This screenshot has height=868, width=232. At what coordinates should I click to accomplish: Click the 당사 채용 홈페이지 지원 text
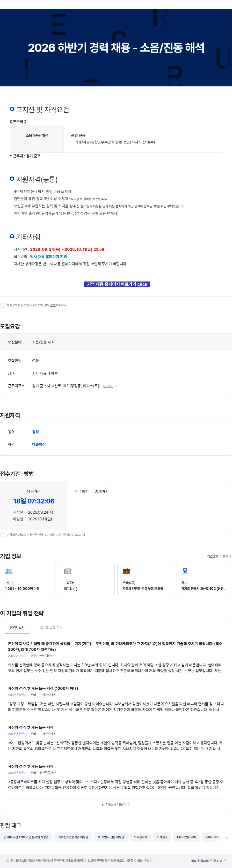(x=48, y=256)
